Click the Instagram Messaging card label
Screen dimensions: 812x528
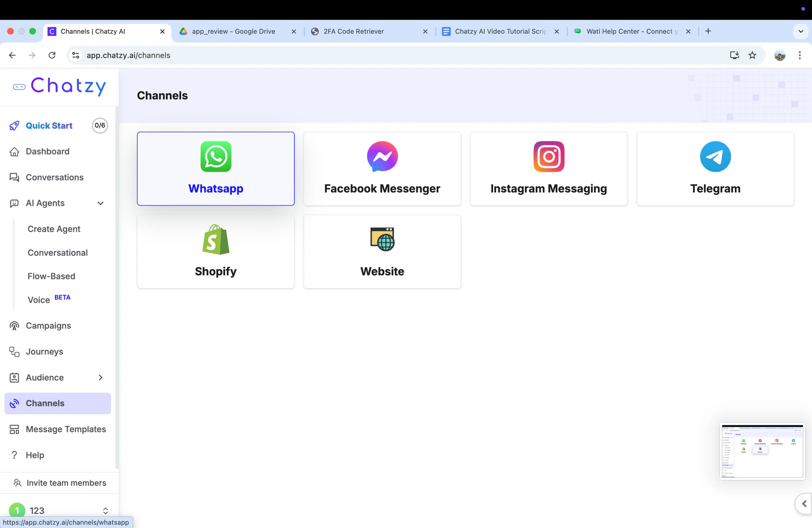pos(549,189)
